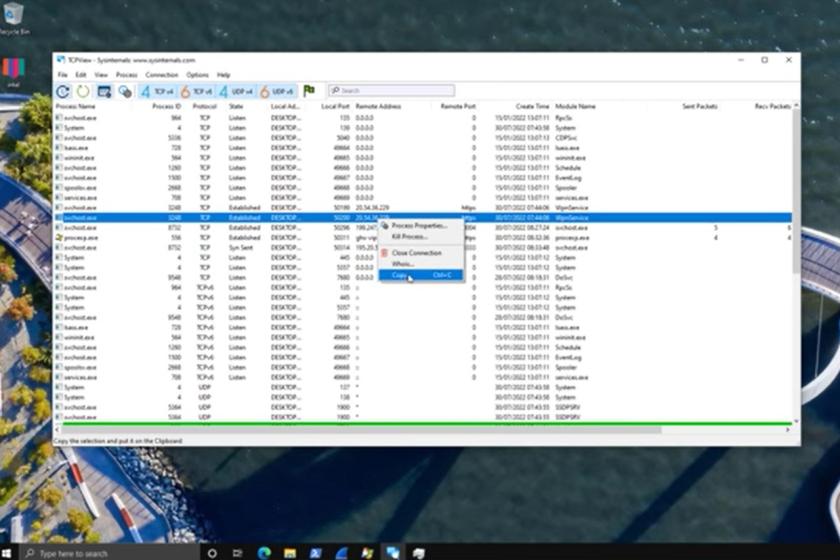Open File Explorer from the taskbar

tap(290, 553)
